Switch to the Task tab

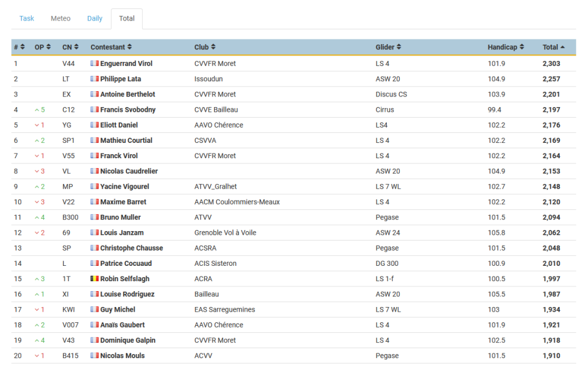[x=26, y=18]
